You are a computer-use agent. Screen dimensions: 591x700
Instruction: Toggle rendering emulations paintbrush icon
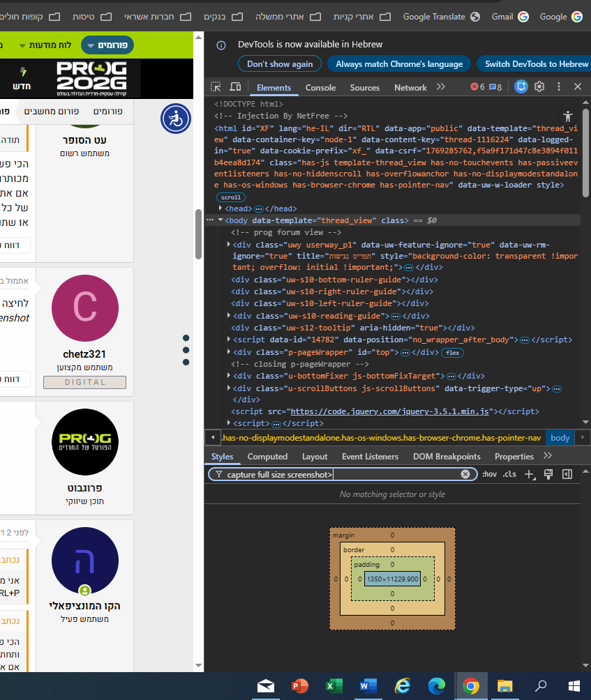point(548,474)
